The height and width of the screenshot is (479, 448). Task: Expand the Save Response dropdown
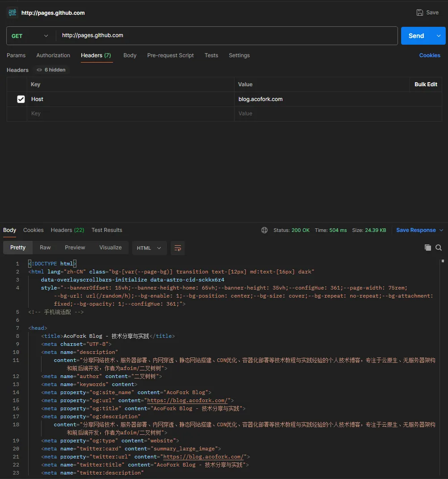pos(441,230)
